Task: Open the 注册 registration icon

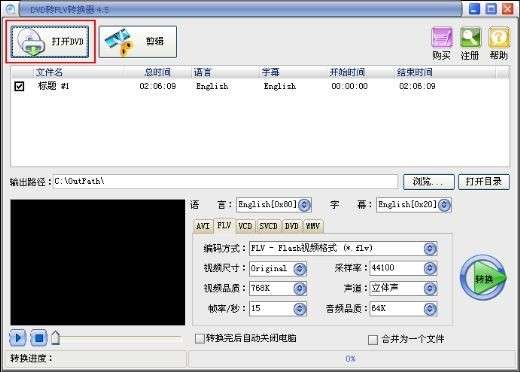Action: point(470,43)
